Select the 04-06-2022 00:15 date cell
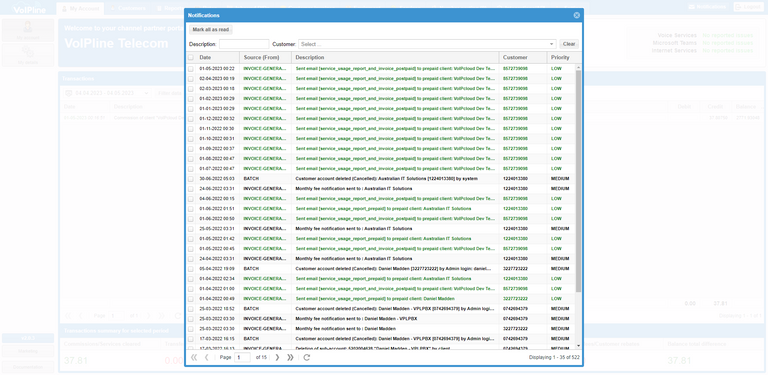768x375 pixels. tap(216, 198)
